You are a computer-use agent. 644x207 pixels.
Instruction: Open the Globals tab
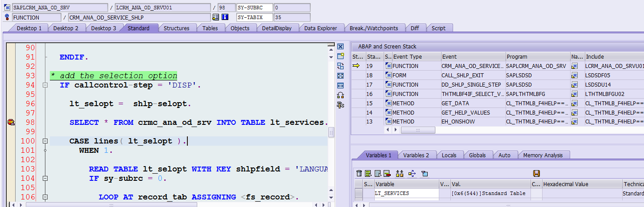click(478, 155)
